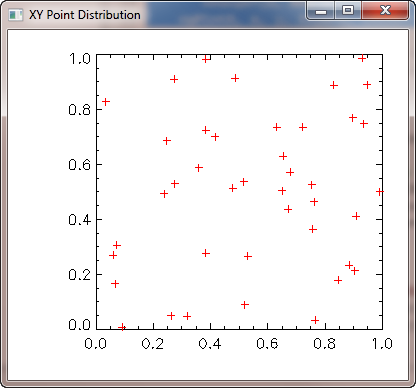
Task: Click the x-axis label 0.6
Action: (x=267, y=344)
